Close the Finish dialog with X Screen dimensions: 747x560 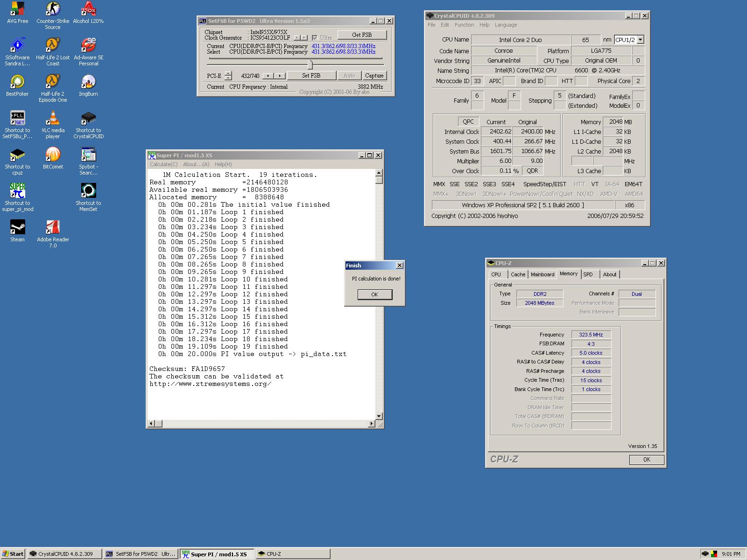coord(400,266)
